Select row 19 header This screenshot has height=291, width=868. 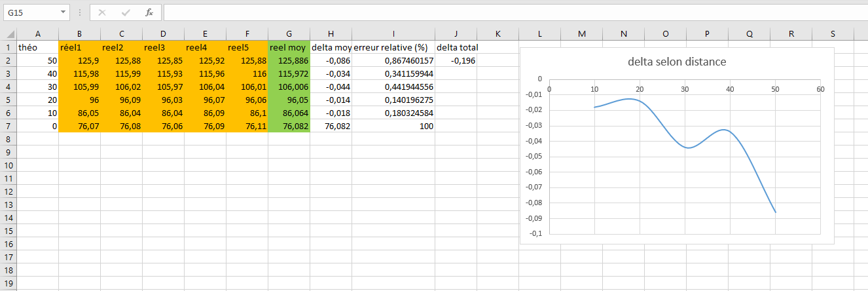8,283
